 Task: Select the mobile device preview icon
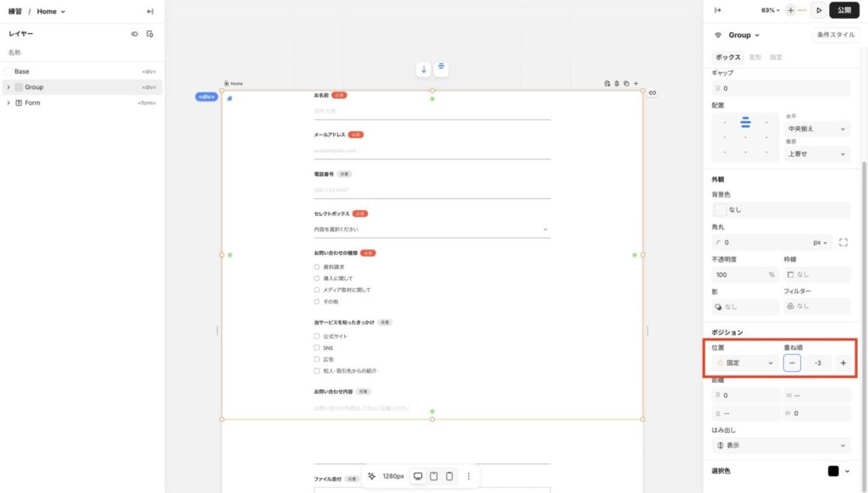pyautogui.click(x=449, y=476)
